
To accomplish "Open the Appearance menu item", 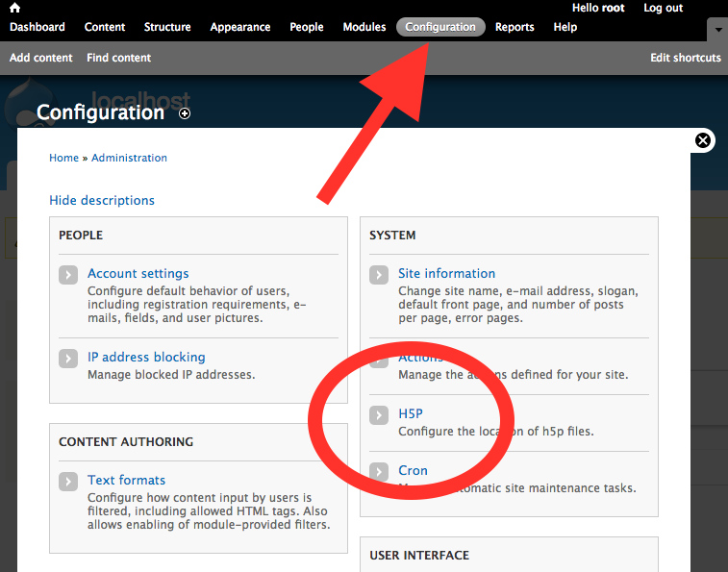I will (240, 27).
